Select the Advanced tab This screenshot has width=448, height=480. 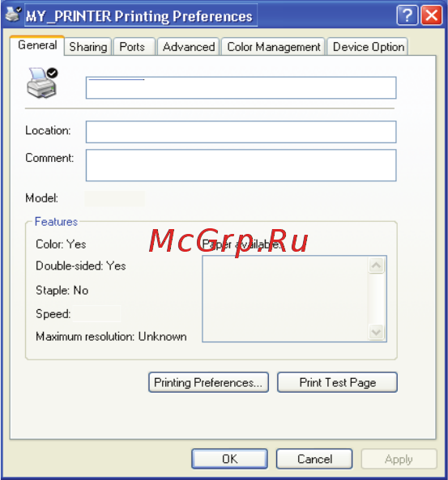[x=189, y=47]
